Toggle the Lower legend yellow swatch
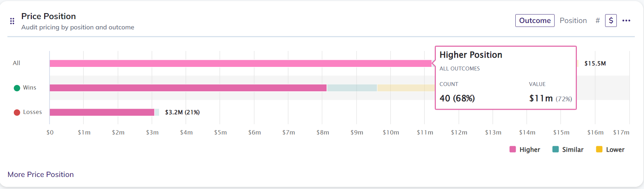Screen dimensions: 644x189 tap(599, 149)
